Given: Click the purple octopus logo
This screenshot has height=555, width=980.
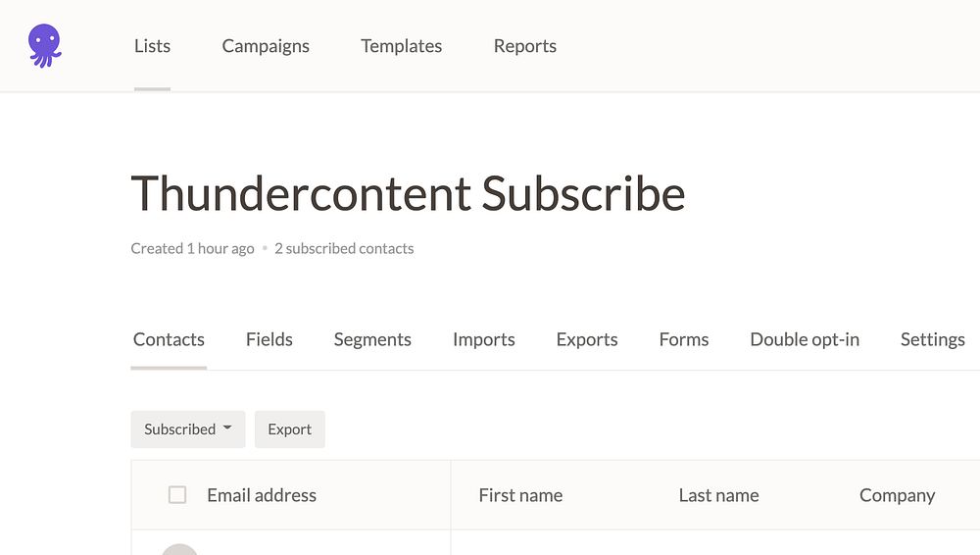Looking at the screenshot, I should tap(44, 46).
